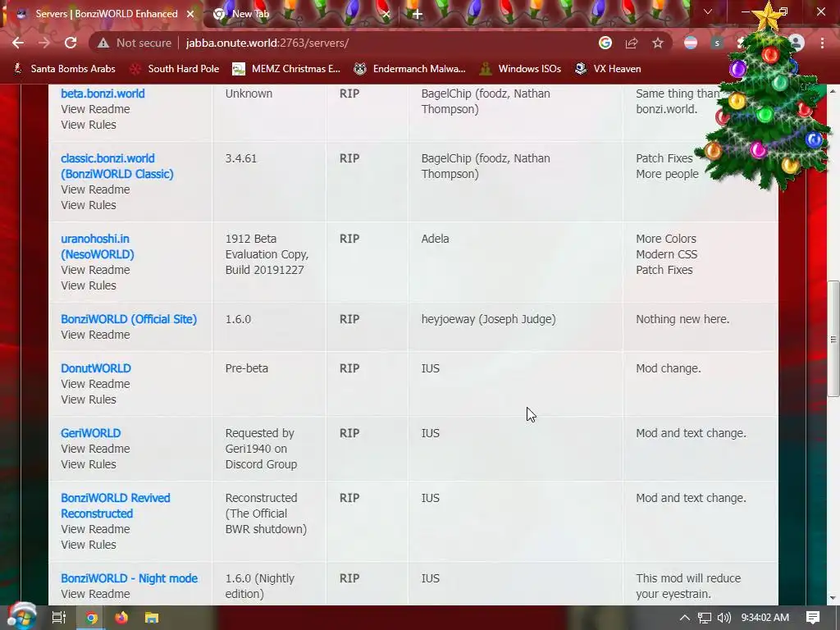The width and height of the screenshot is (840, 630).
Task: View Readme for uranohoshi.in NesoWORLD
Action: (x=95, y=269)
